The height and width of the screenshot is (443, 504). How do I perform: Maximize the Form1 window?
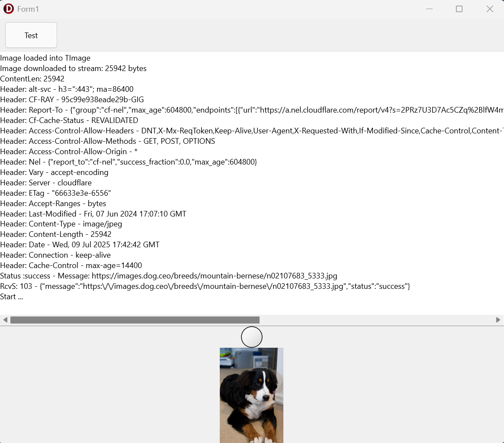[459, 9]
